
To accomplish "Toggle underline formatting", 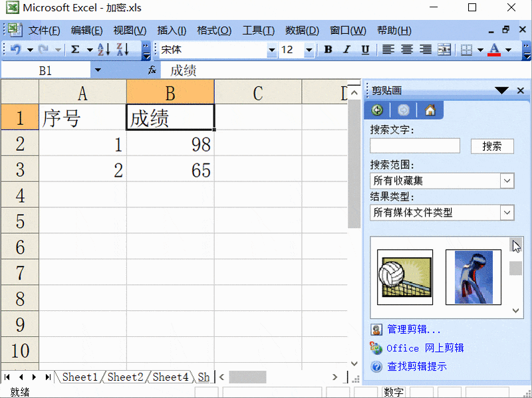I will [x=366, y=50].
